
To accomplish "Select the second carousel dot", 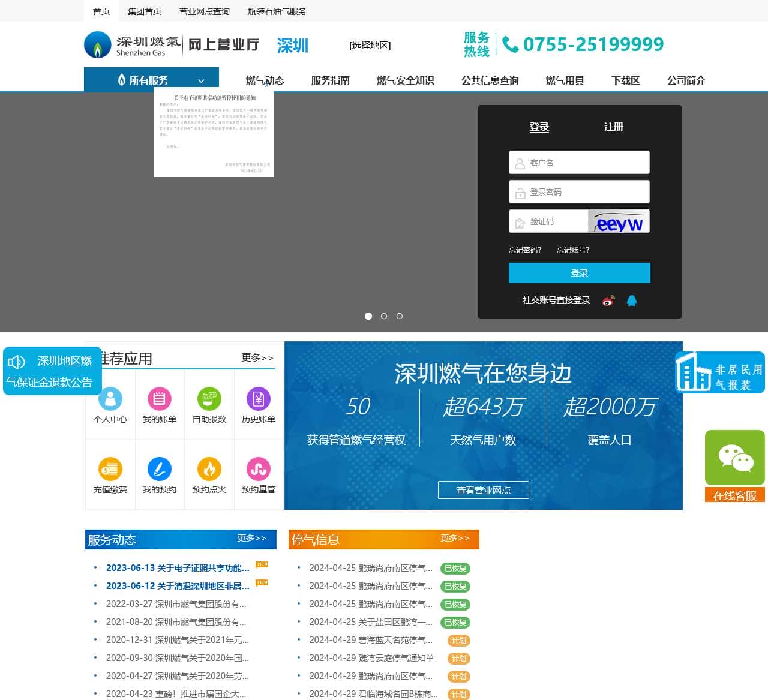I will pyautogui.click(x=384, y=316).
